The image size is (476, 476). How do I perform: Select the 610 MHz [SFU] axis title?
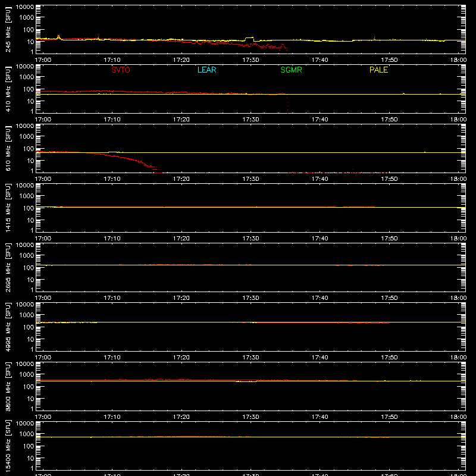[x=8, y=148]
